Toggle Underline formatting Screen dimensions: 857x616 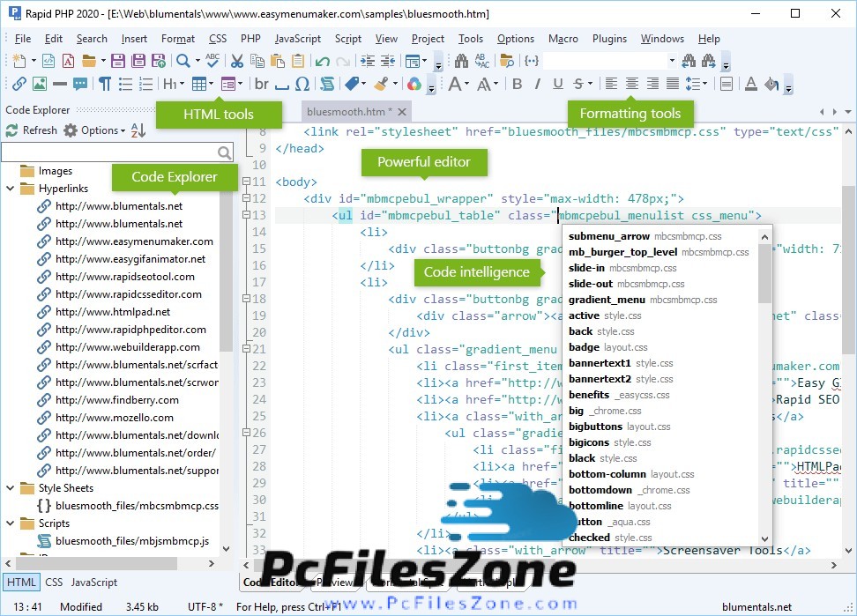[558, 84]
